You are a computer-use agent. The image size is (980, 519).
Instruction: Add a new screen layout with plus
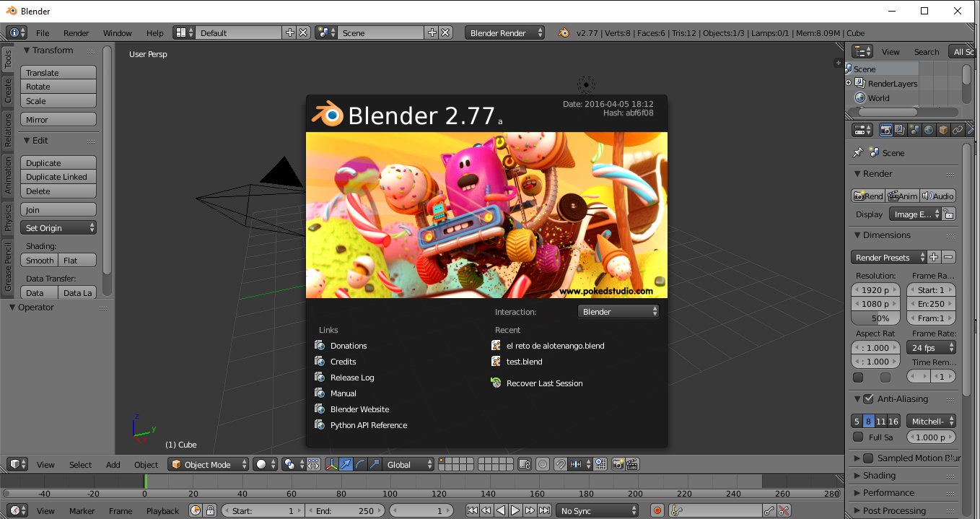pos(290,32)
